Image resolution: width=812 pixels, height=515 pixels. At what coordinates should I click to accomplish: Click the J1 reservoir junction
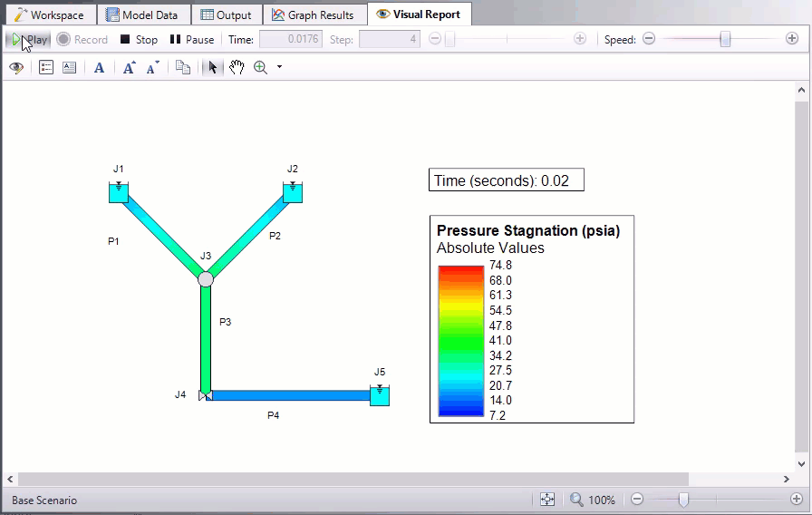[x=119, y=192]
